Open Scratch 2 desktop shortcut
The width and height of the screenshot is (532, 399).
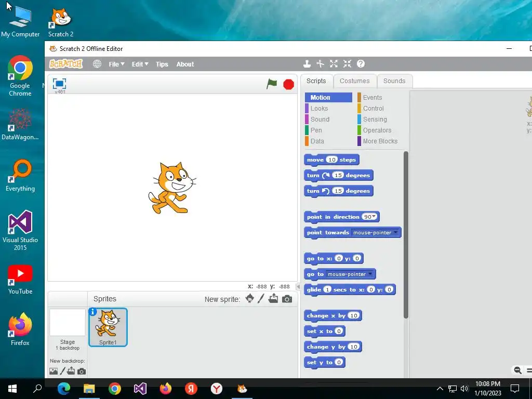click(x=61, y=22)
